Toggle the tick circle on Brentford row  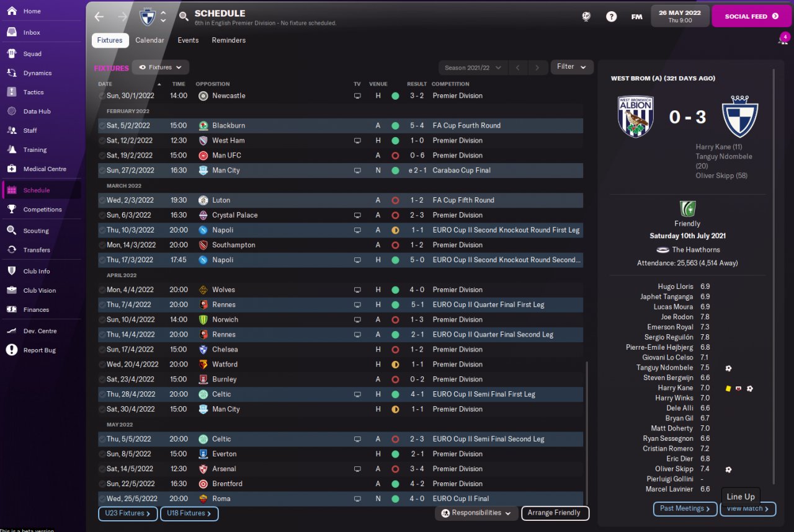coord(102,484)
